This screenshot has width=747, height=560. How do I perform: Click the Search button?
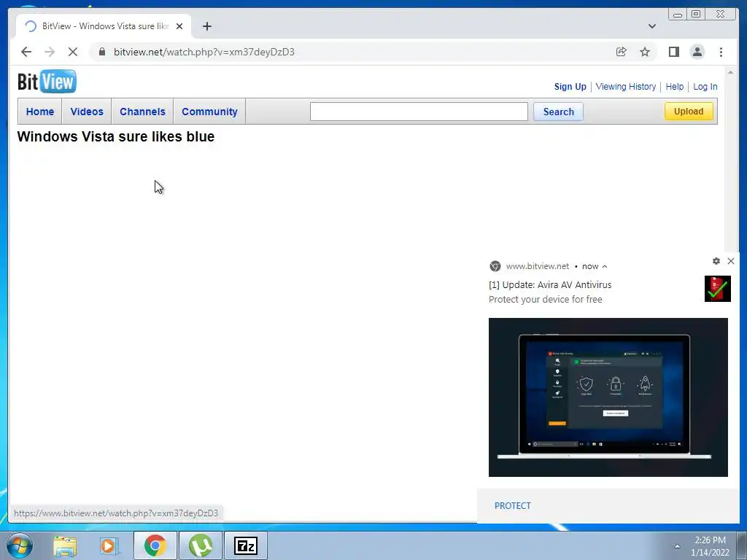pyautogui.click(x=558, y=112)
